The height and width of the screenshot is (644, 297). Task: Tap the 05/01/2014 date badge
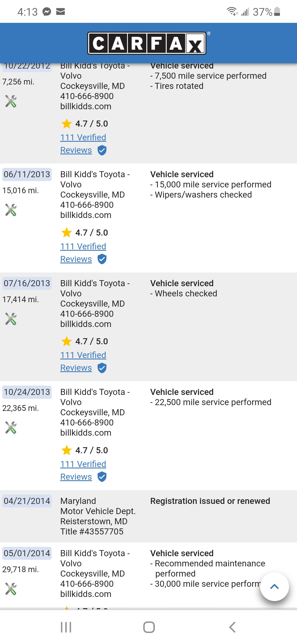[27, 553]
